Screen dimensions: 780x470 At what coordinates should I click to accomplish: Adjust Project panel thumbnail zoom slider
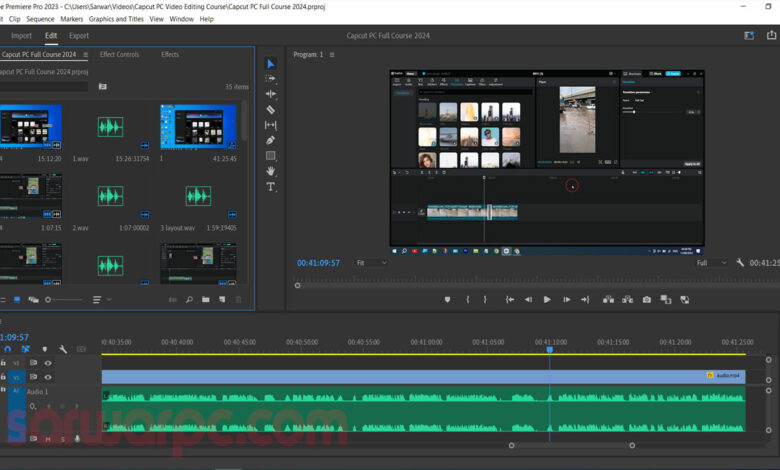click(x=64, y=299)
